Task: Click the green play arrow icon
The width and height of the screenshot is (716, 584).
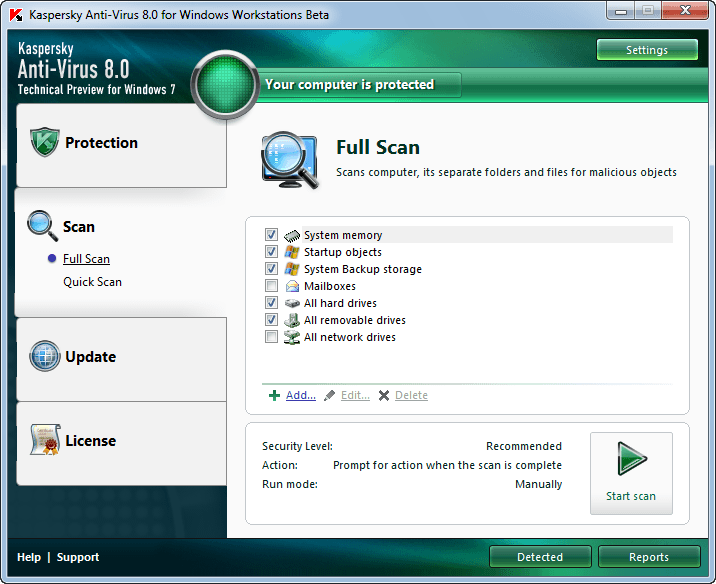Action: tap(632, 458)
